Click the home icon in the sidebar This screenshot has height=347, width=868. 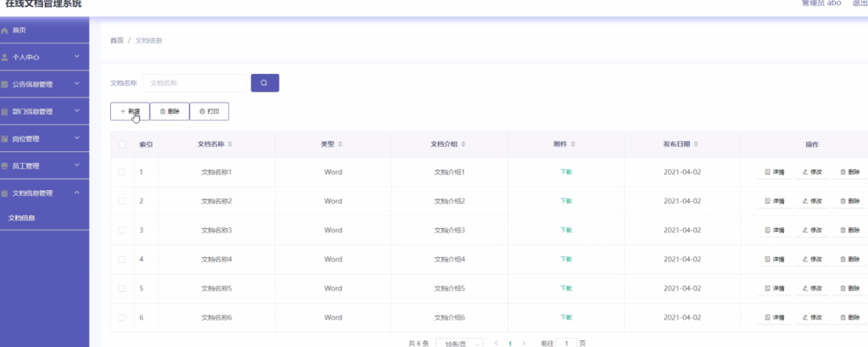click(4, 31)
